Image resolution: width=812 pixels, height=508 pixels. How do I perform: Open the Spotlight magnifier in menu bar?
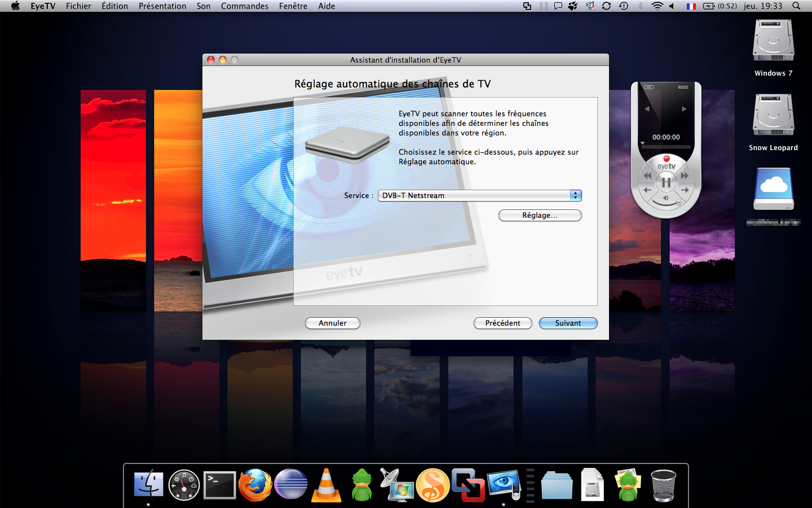pos(796,6)
